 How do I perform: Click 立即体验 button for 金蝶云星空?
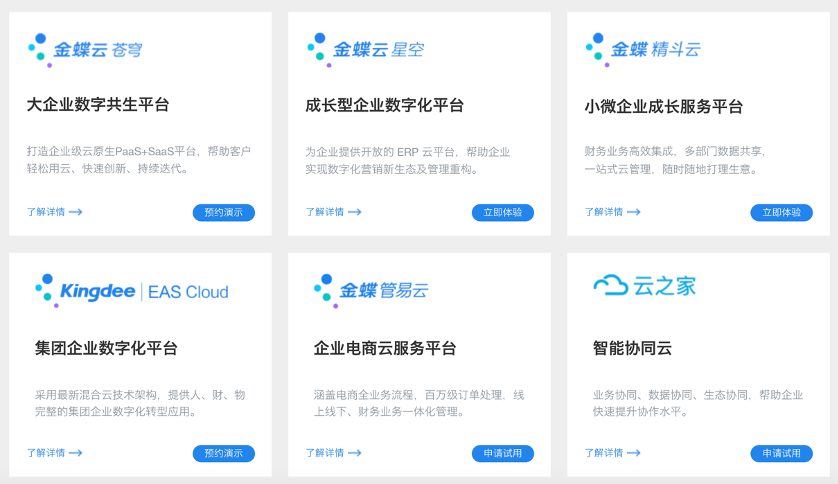point(503,213)
